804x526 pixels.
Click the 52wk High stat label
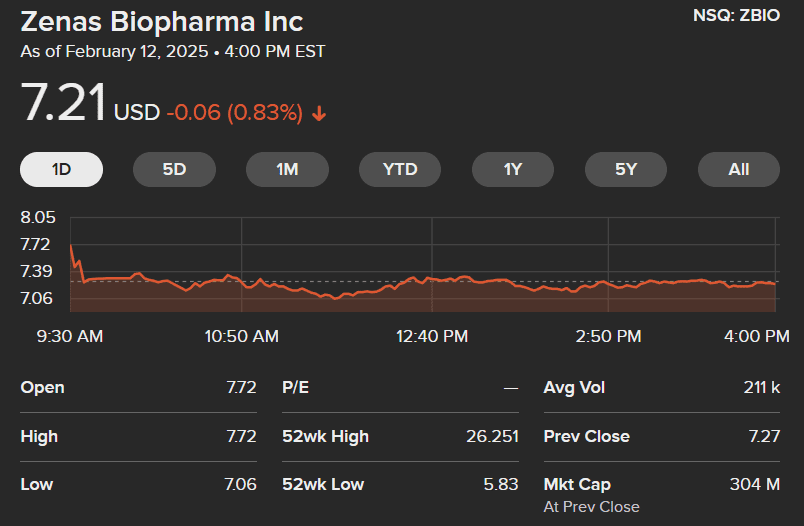click(x=325, y=436)
